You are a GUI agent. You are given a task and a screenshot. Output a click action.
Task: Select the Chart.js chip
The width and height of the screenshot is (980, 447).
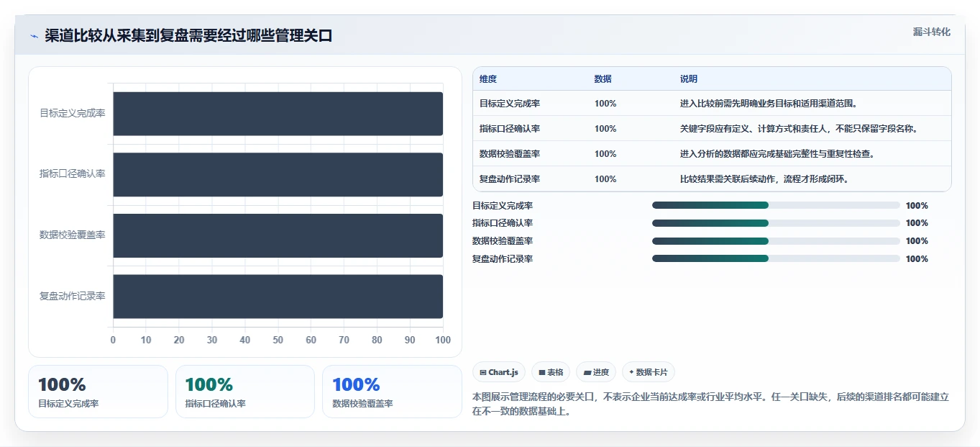pos(499,372)
